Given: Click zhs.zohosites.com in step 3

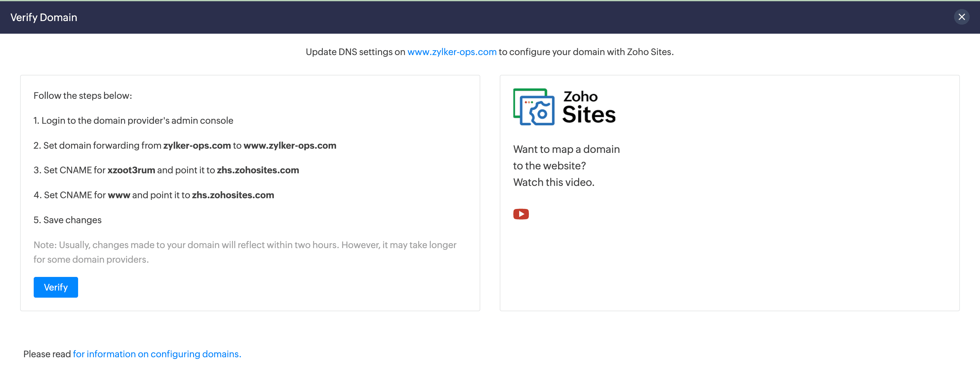Looking at the screenshot, I should (258, 170).
